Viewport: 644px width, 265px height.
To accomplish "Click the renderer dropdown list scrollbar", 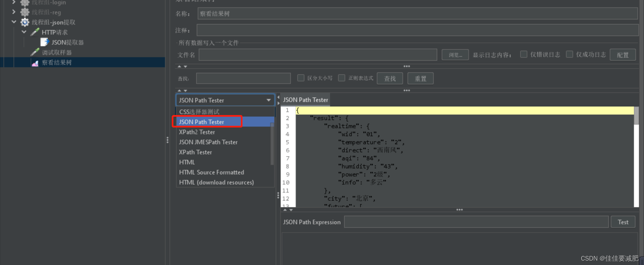I will click(x=272, y=144).
